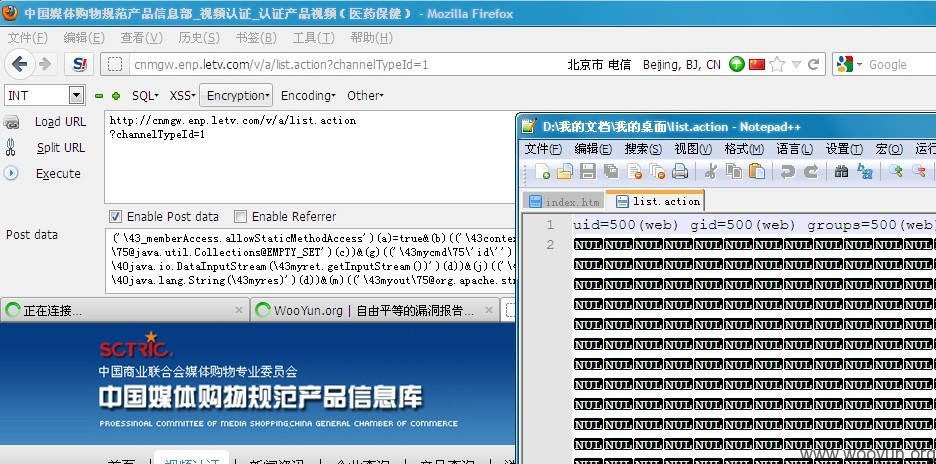Image resolution: width=936 pixels, height=464 pixels.
Task: Click the HackBar green minus icon
Action: coord(99,96)
